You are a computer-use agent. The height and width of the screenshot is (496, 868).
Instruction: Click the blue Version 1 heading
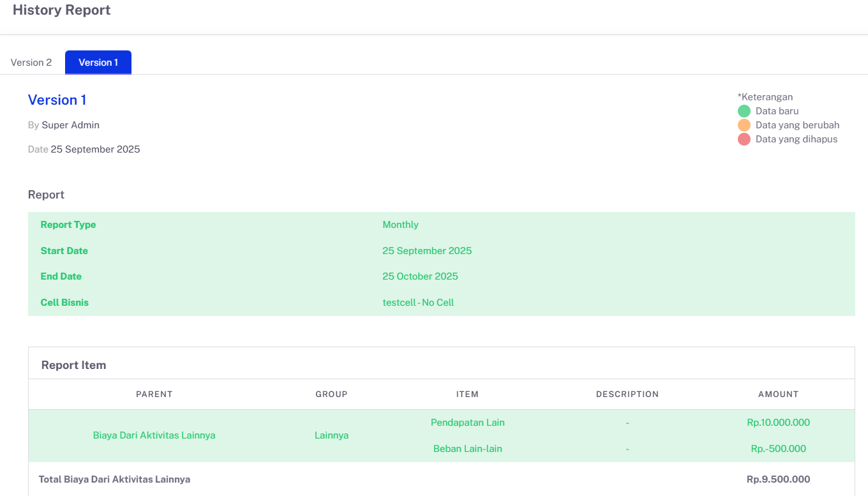pos(57,100)
